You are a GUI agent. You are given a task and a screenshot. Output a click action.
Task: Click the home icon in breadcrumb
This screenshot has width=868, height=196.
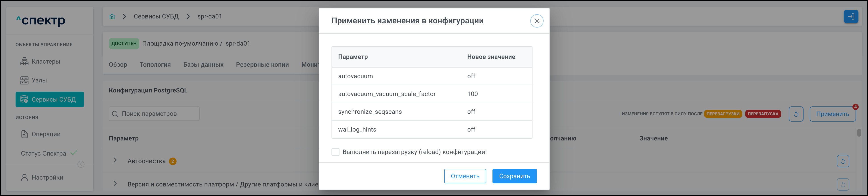pyautogui.click(x=112, y=16)
